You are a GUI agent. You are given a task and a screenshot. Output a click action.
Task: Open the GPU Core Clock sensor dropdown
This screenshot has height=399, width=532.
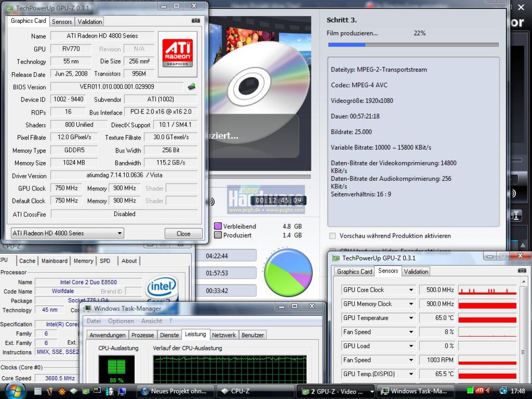[x=411, y=290]
